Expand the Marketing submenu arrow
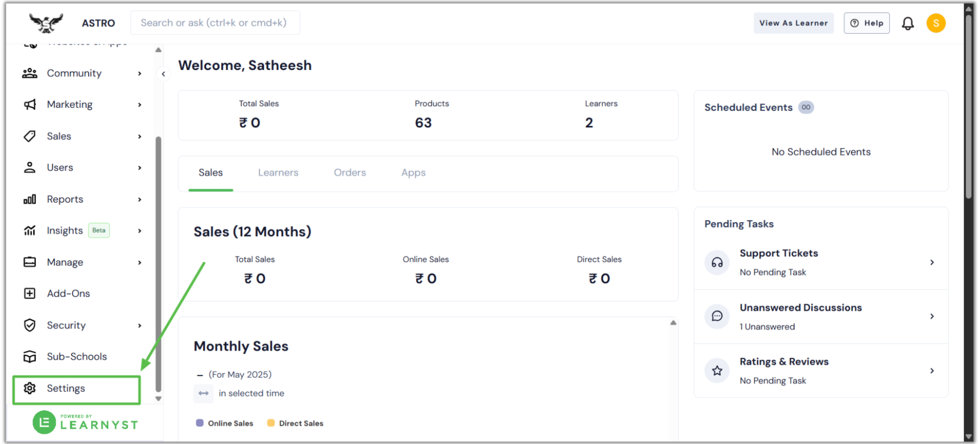 tap(140, 105)
